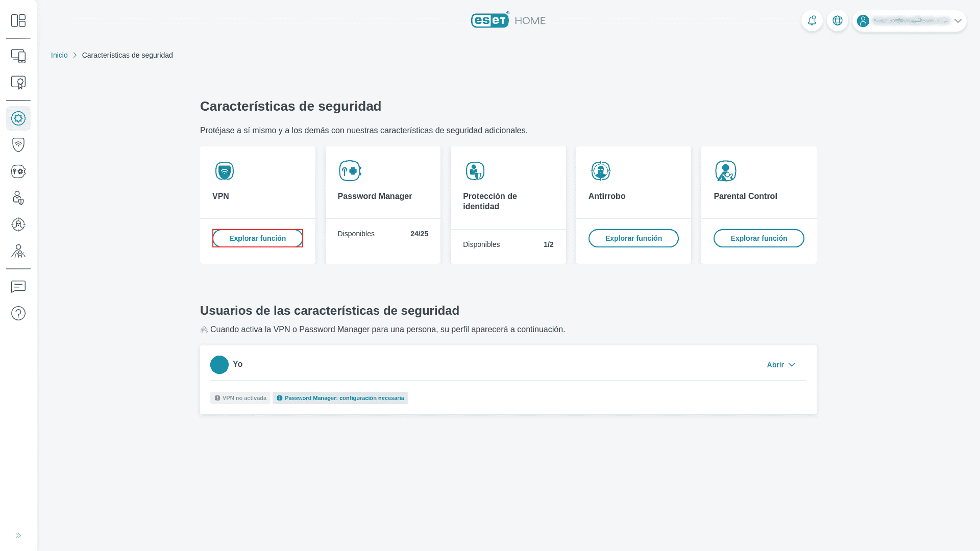Expand the sidebar with double chevron
This screenshot has height=551, width=980.
(18, 536)
